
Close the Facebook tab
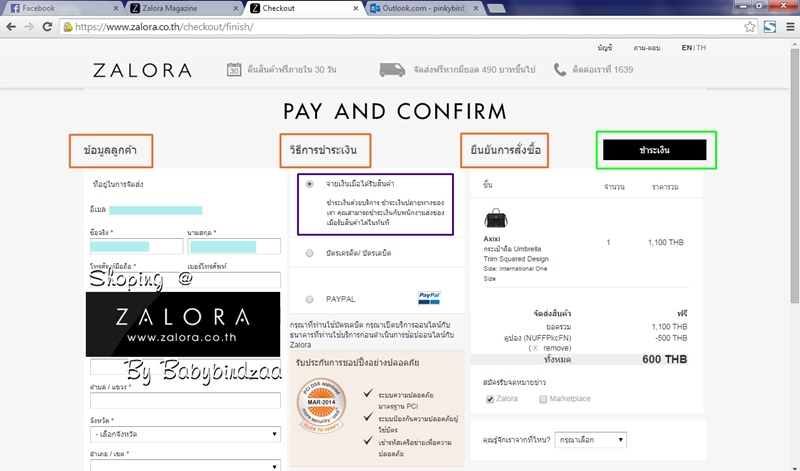point(115,8)
